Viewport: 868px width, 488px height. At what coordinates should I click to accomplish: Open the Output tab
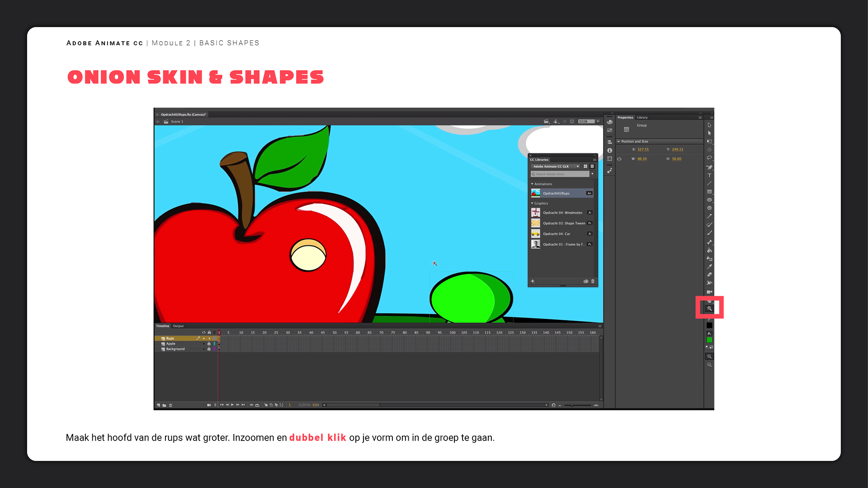178,326
